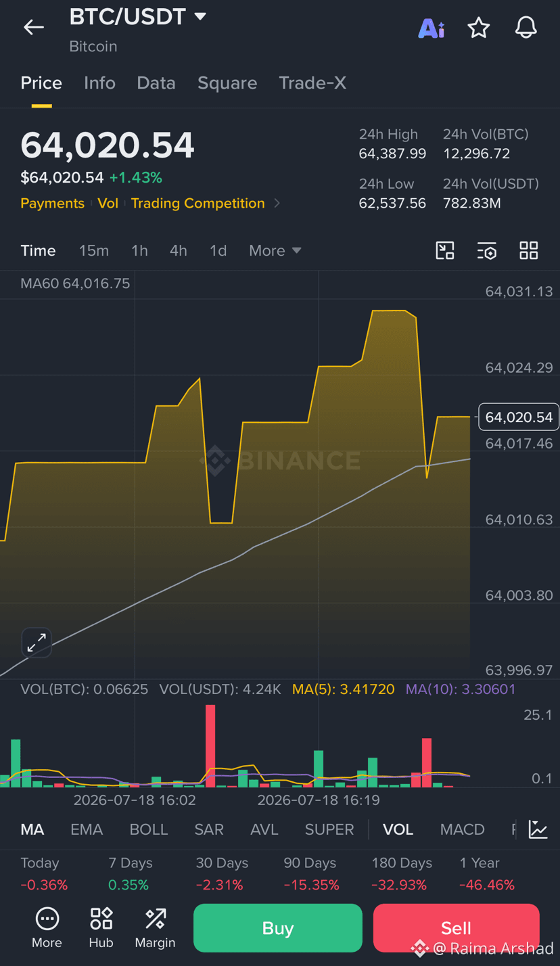
Task: Toggle the MA indicator
Action: click(32, 829)
